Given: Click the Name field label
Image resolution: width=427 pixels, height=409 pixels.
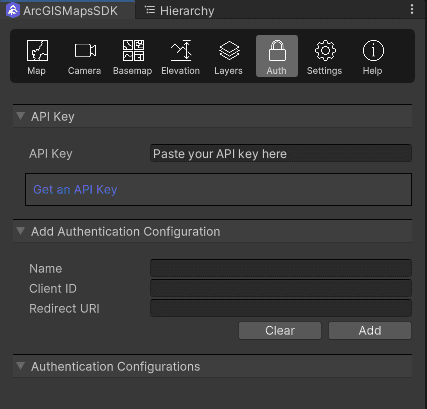Looking at the screenshot, I should [46, 269].
